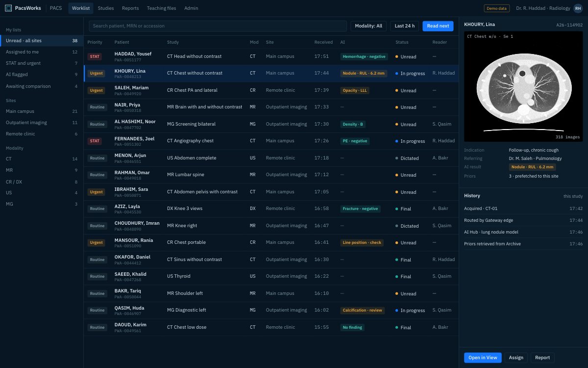Click the AI result nodule tag in details
The width and height of the screenshot is (588, 368).
(532, 167)
